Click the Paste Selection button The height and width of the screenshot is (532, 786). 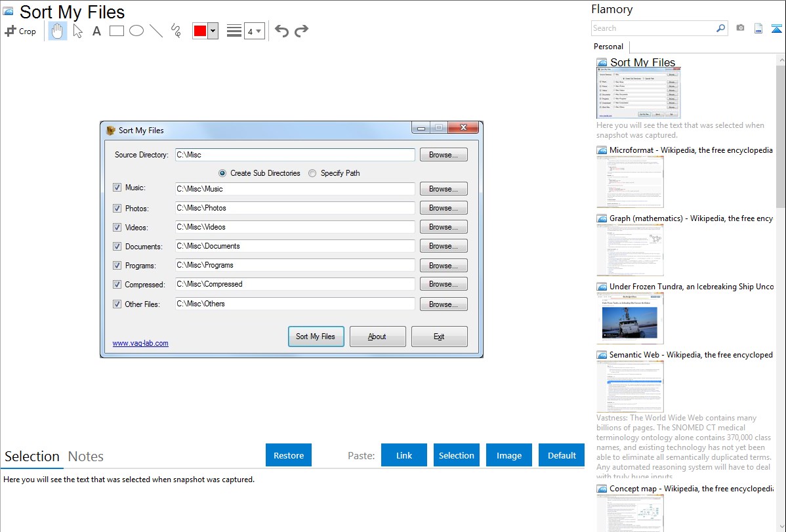point(457,455)
